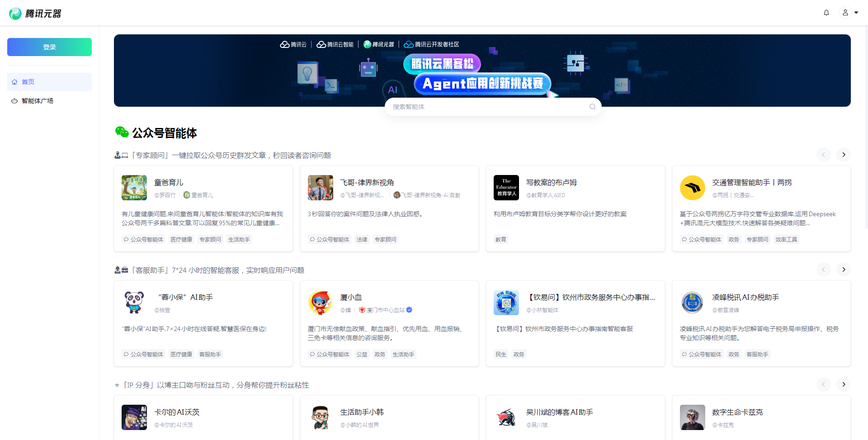
Task: Select the 首页 home icon in sidebar
Action: click(14, 82)
